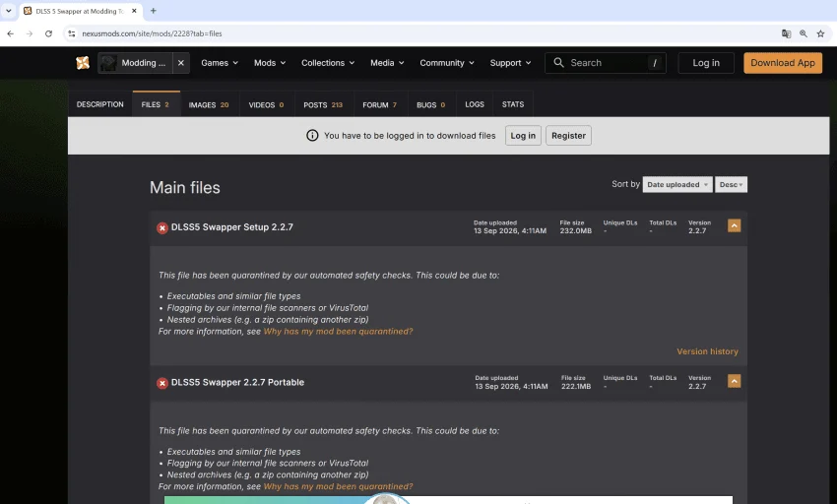Open the Stats tab
This screenshot has height=504, width=837.
click(x=513, y=104)
